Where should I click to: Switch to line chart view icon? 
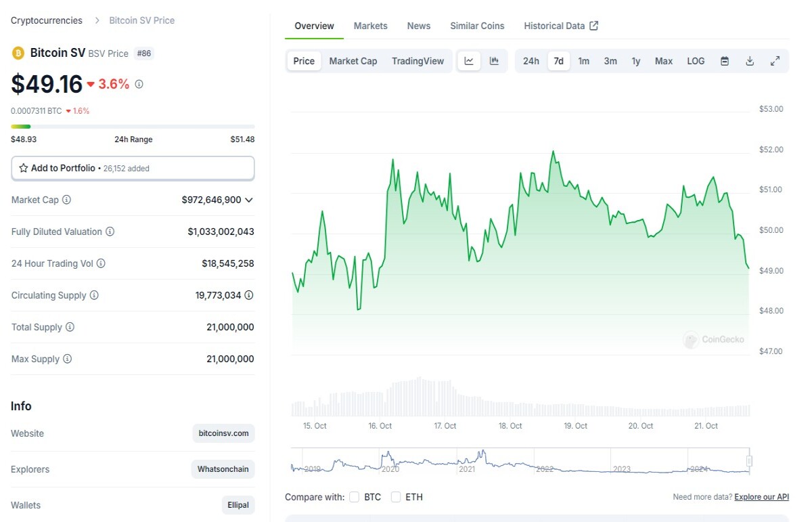pyautogui.click(x=469, y=61)
